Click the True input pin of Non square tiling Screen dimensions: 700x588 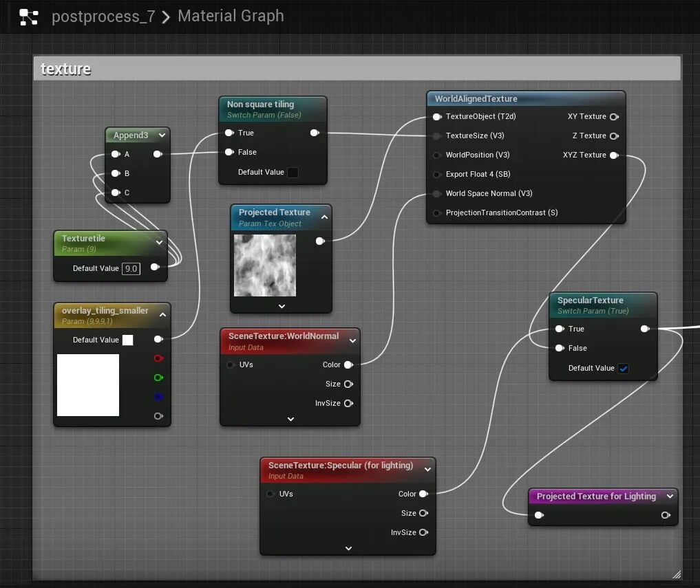coord(229,133)
